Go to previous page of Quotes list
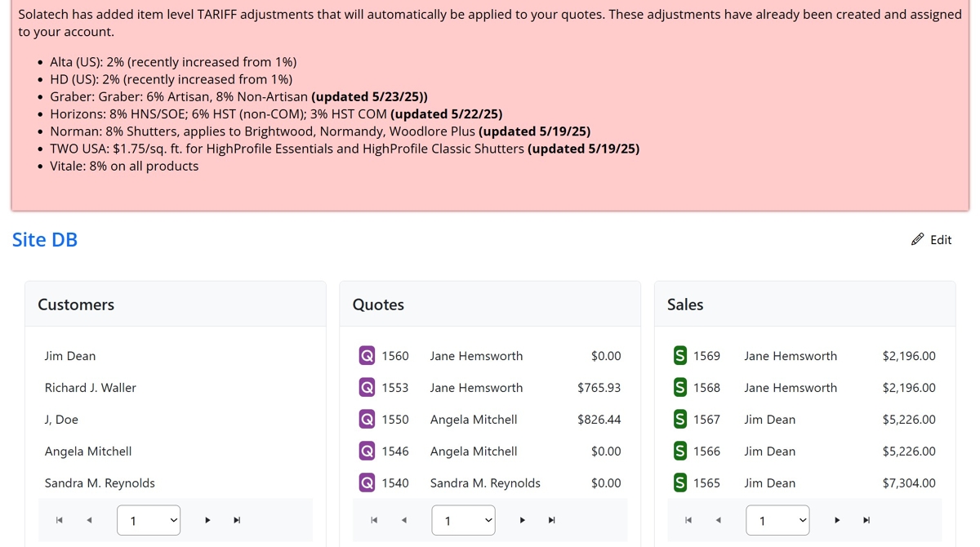The width and height of the screenshot is (980, 547). 403,520
